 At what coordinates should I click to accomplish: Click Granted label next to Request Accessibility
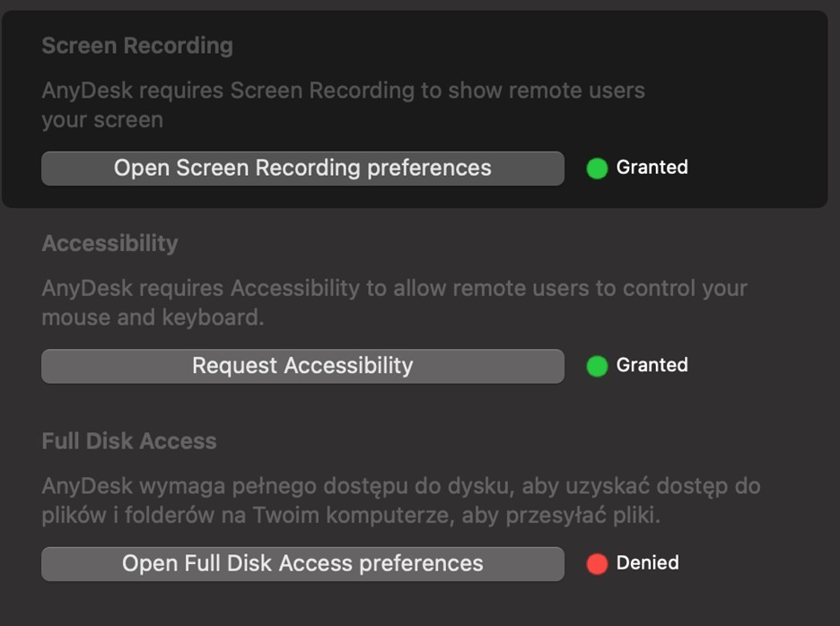[x=652, y=365]
